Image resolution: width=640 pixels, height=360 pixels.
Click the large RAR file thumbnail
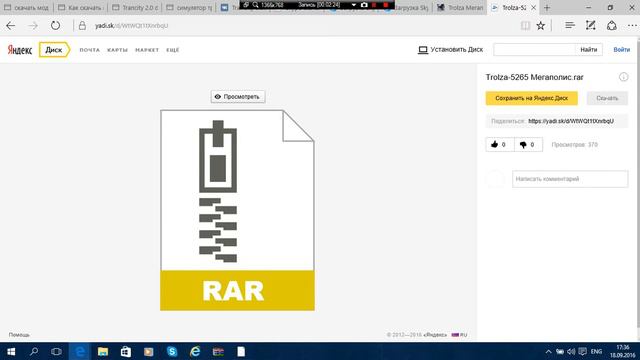pos(237,210)
